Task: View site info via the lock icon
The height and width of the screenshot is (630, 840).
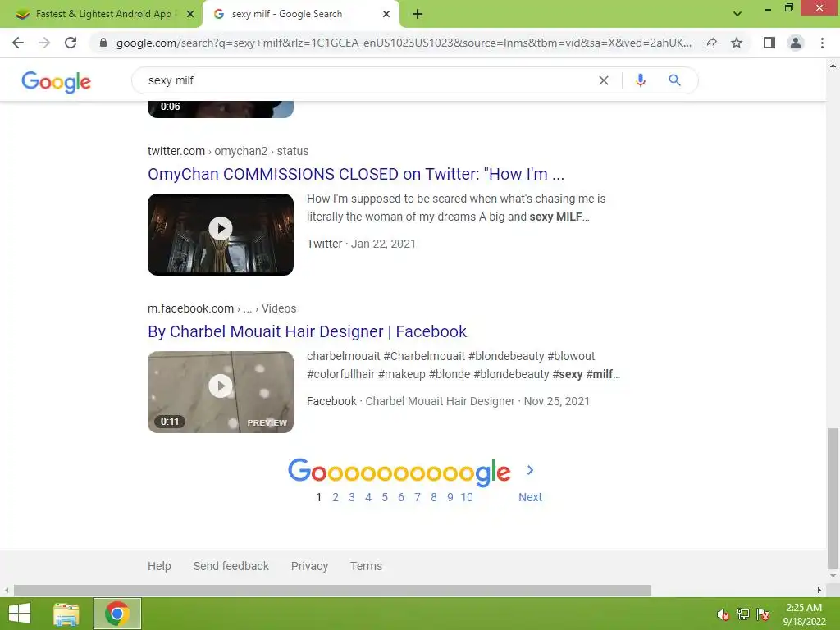Action: (x=103, y=43)
